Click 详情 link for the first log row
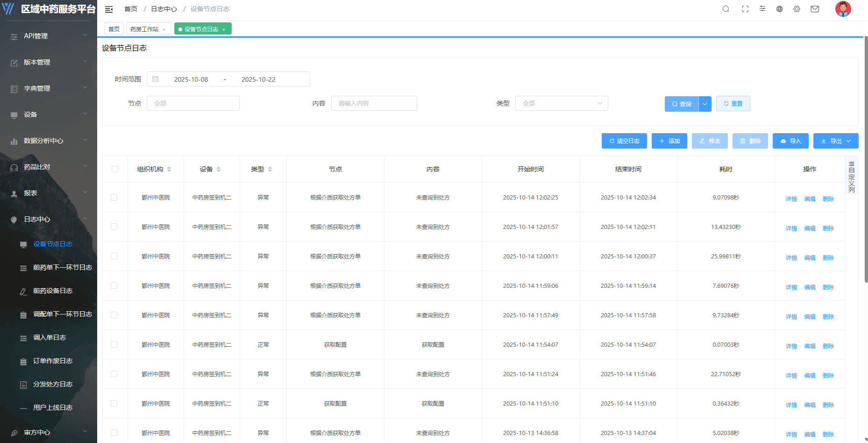 click(791, 199)
